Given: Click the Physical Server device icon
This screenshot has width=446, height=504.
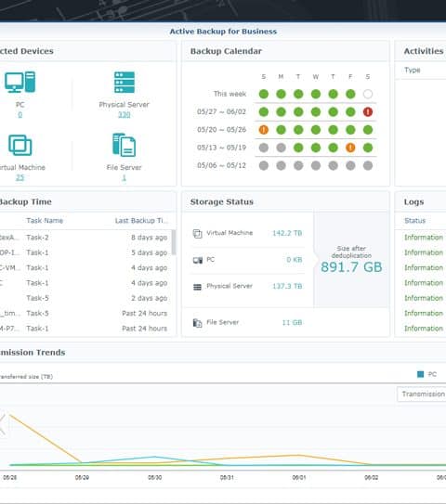Looking at the screenshot, I should click(125, 82).
